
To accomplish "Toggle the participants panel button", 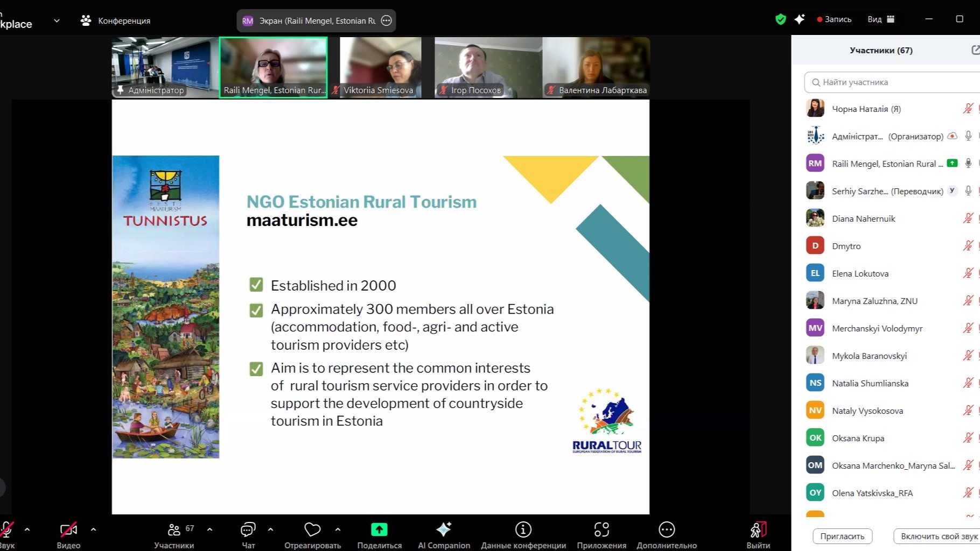I will pos(174,530).
